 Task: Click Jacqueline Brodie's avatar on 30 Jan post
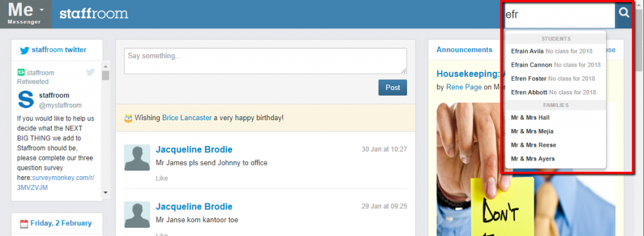pos(137,157)
